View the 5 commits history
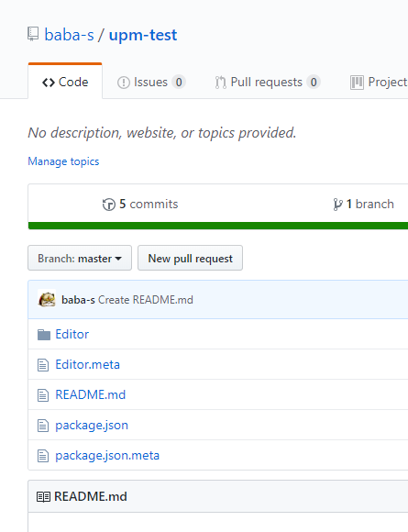The height and width of the screenshot is (532, 408). pyautogui.click(x=140, y=205)
